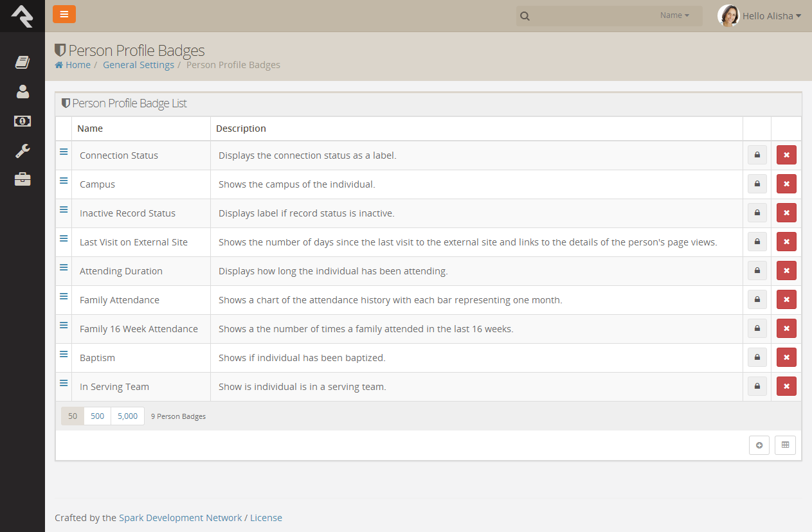The image size is (812, 532).
Task: Open the Family Attendance badge row
Action: click(x=428, y=300)
